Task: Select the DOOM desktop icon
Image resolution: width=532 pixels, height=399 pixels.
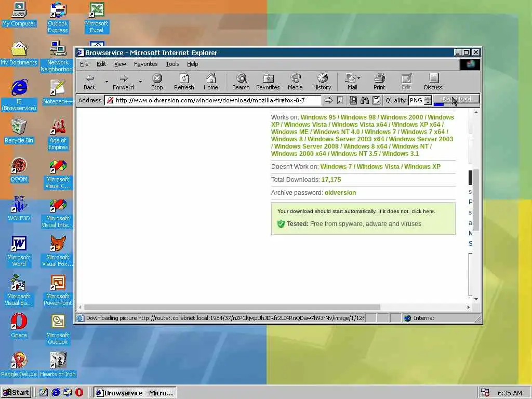Action: pos(19,170)
